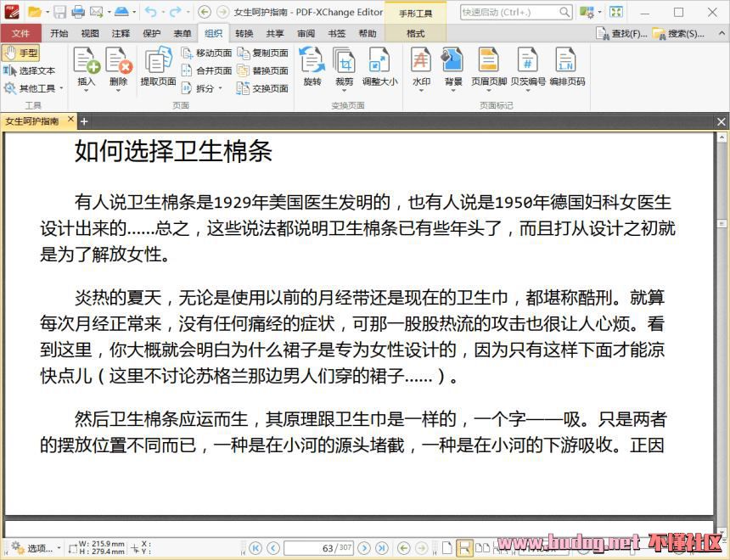
Task: Switch to the Comment tab (注释)
Action: coord(121,34)
